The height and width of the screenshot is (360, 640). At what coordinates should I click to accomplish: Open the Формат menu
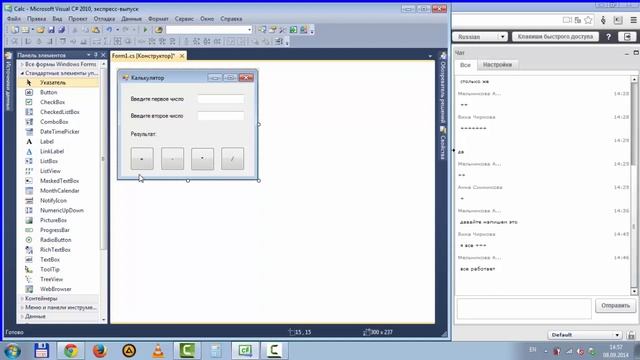coord(158,19)
